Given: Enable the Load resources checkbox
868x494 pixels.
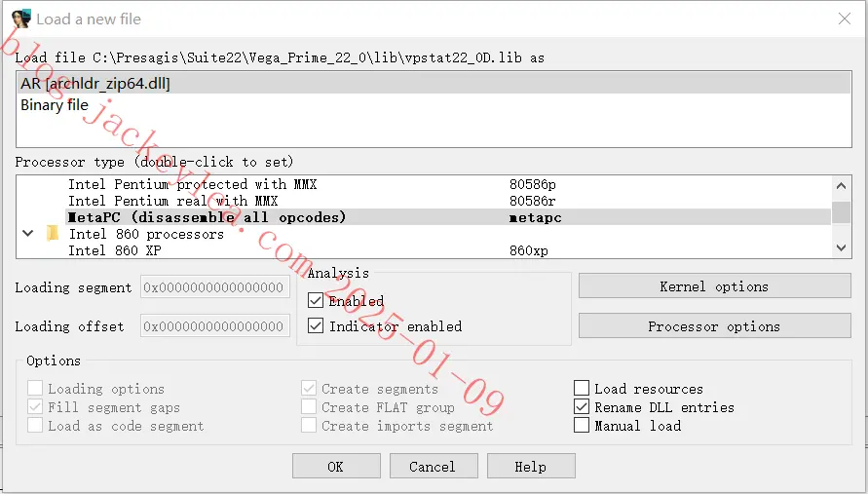Looking at the screenshot, I should pyautogui.click(x=582, y=388).
